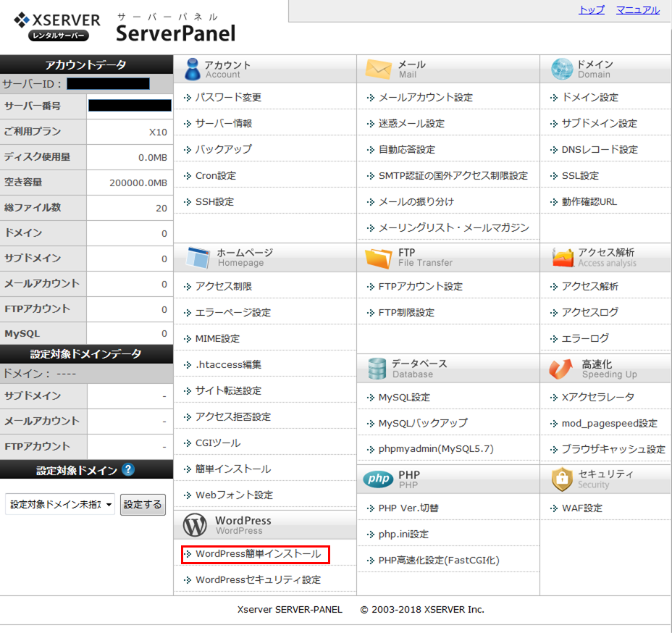Click the Homepage window icon
672x633 pixels.
(198, 258)
